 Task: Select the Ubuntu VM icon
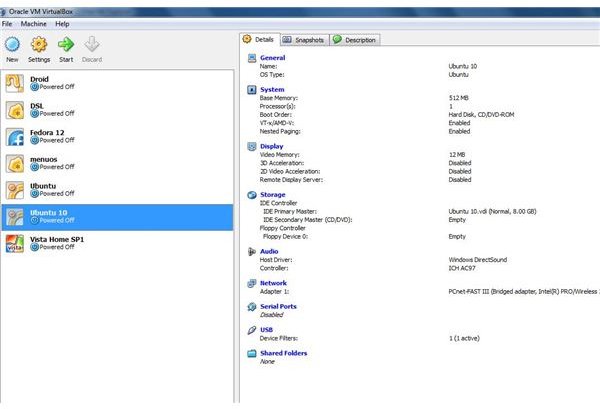[15, 190]
